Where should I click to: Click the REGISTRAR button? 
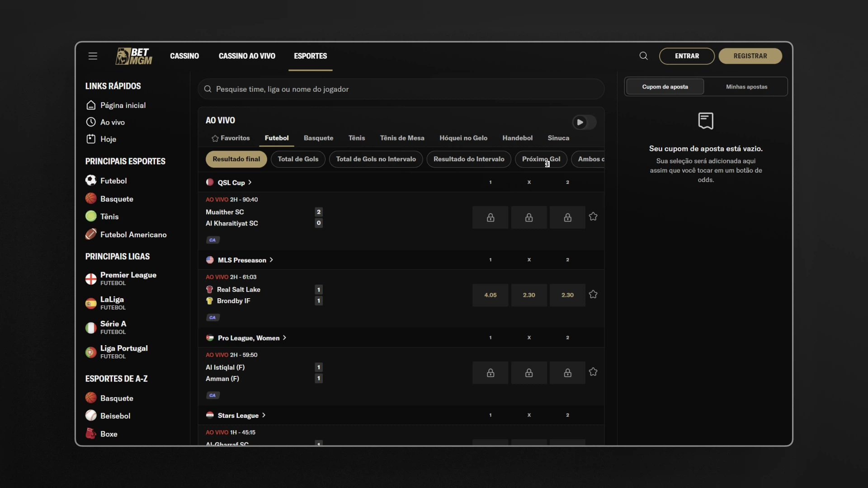coord(750,56)
